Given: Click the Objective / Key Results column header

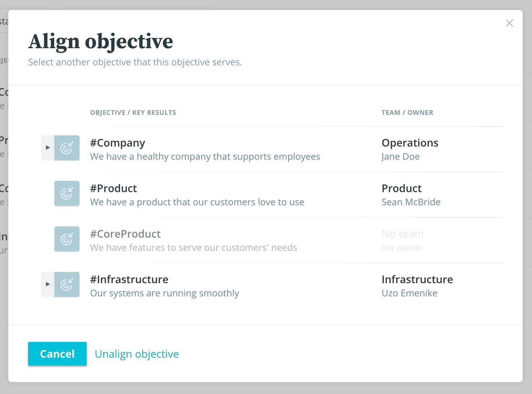Looking at the screenshot, I should [133, 113].
